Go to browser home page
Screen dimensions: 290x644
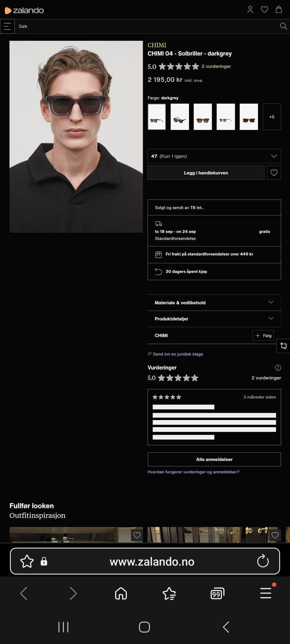[121, 593]
